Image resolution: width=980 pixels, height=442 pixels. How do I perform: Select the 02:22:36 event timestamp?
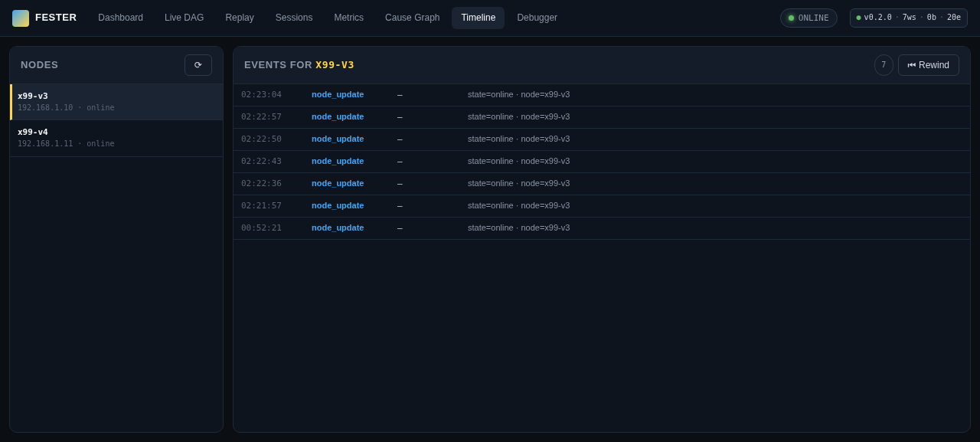coord(261,184)
